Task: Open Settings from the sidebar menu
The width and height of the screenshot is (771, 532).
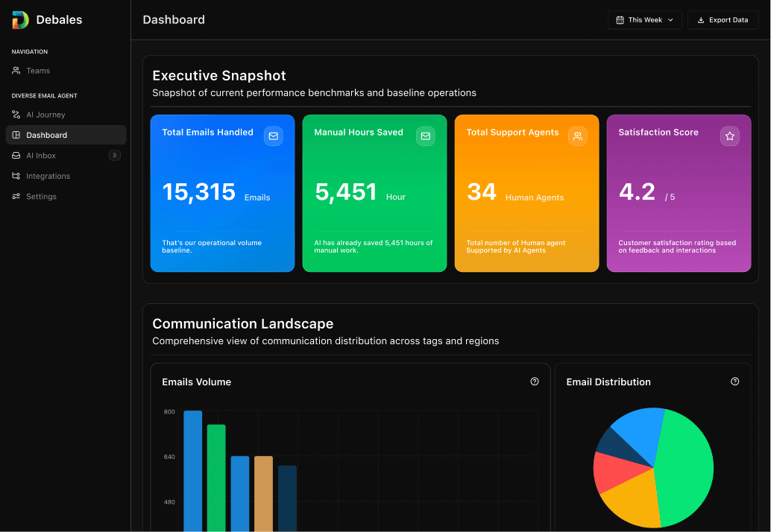Action: pyautogui.click(x=45, y=196)
